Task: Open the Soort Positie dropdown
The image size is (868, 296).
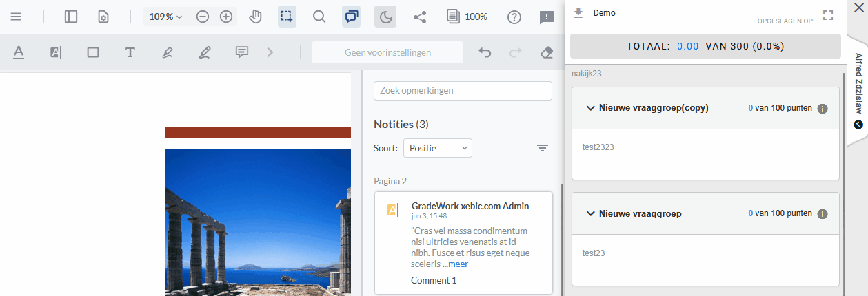Action: (437, 147)
